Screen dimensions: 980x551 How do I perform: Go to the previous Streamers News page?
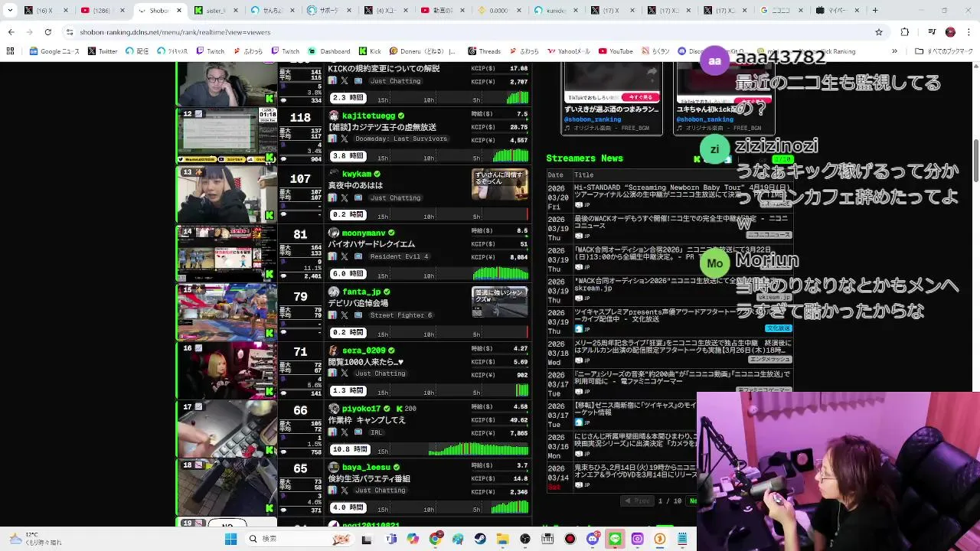637,501
